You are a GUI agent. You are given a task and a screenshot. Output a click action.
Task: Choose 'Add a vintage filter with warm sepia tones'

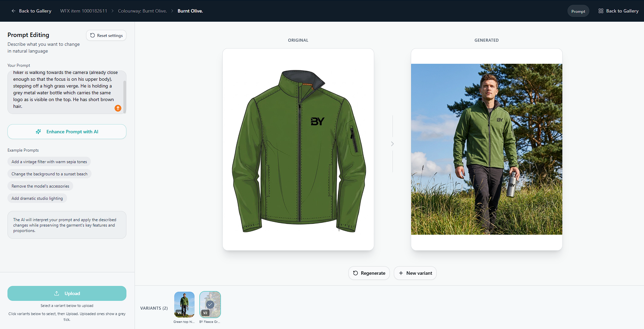point(49,162)
